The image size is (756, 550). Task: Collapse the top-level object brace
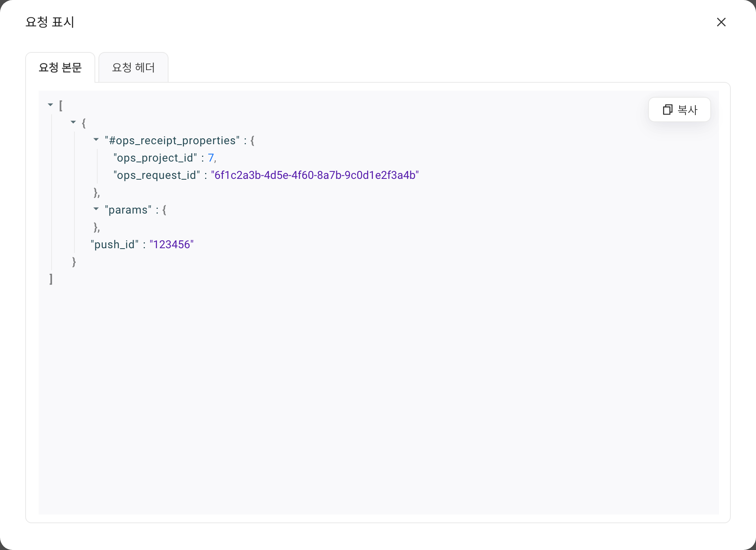(x=73, y=122)
